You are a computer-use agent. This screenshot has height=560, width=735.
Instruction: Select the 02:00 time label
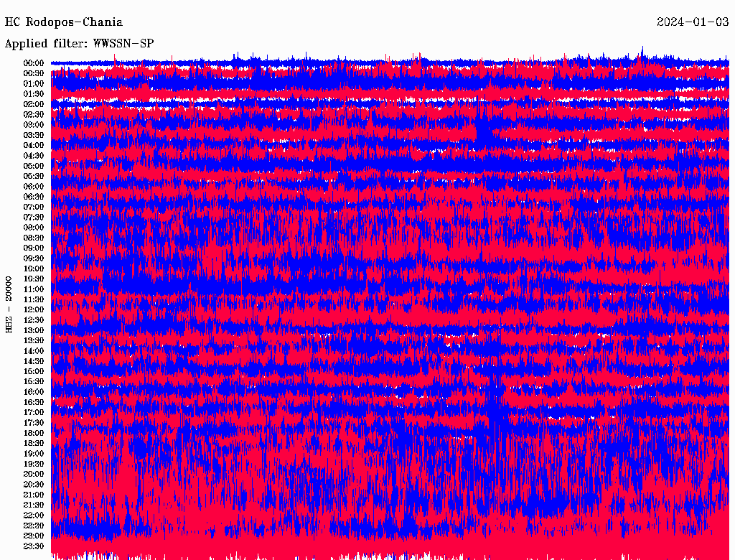[34, 104]
